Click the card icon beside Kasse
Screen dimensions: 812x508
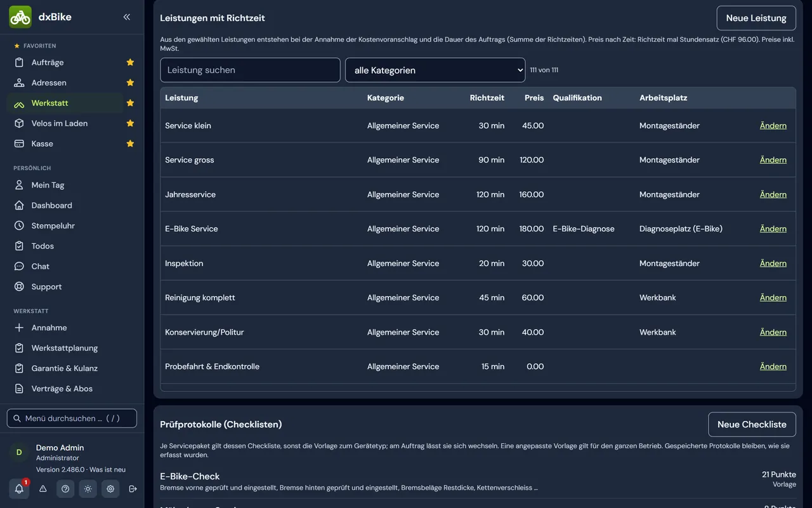[19, 144]
